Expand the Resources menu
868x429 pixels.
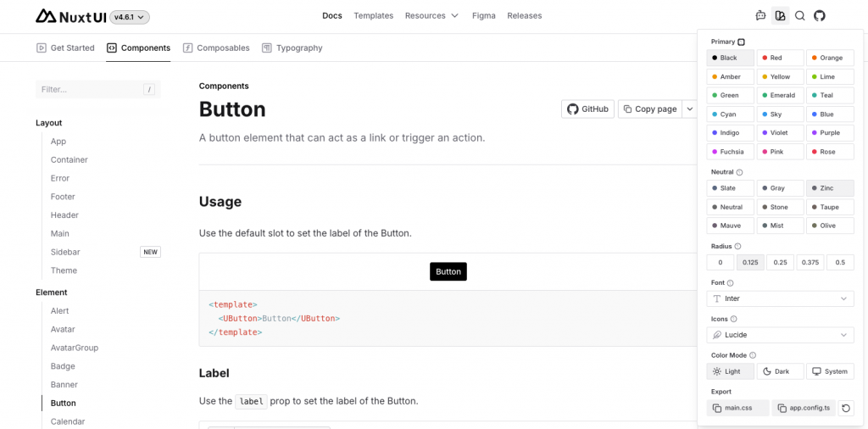point(431,15)
